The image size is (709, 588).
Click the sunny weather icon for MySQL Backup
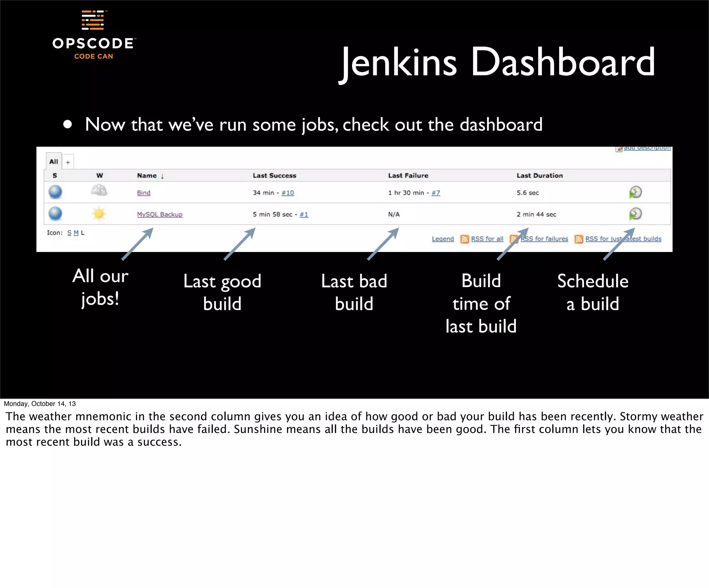coord(99,214)
